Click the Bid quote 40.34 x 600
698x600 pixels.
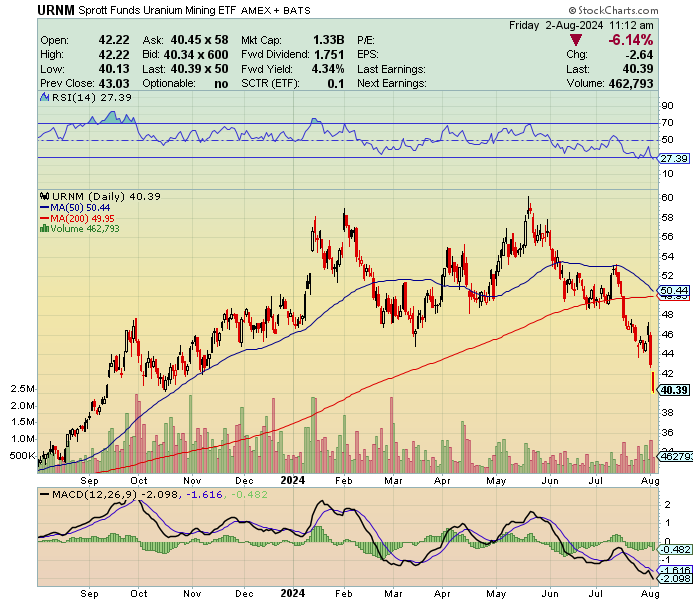[196, 55]
